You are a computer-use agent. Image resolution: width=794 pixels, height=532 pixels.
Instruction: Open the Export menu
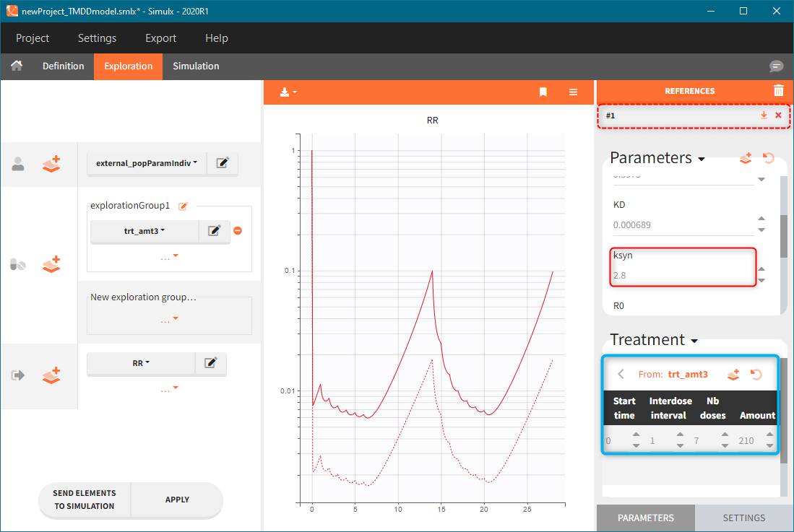click(x=160, y=38)
